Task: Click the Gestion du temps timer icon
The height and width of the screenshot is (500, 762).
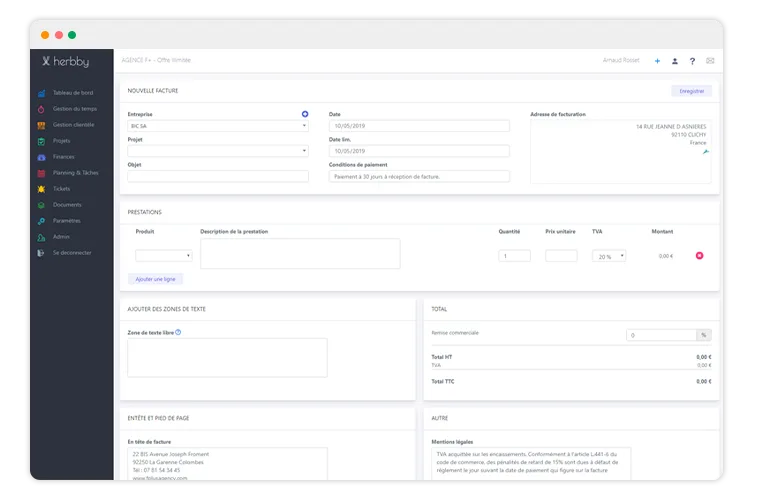Action: (x=41, y=109)
